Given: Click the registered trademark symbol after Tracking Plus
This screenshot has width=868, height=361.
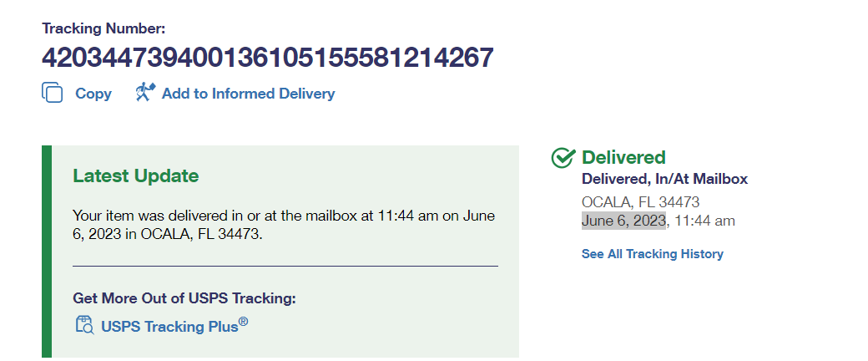Looking at the screenshot, I should point(244,321).
